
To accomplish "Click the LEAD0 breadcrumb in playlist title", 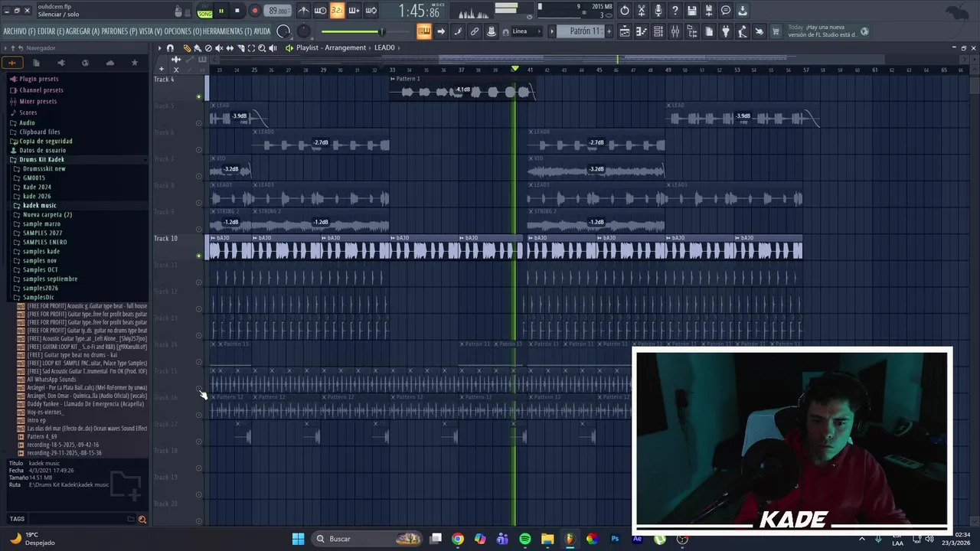I will pyautogui.click(x=384, y=47).
